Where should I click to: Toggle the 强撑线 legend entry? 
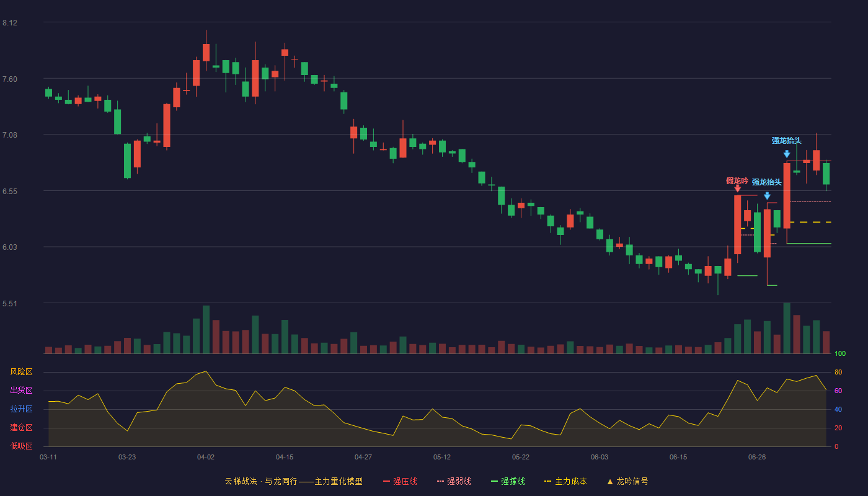pyautogui.click(x=508, y=481)
